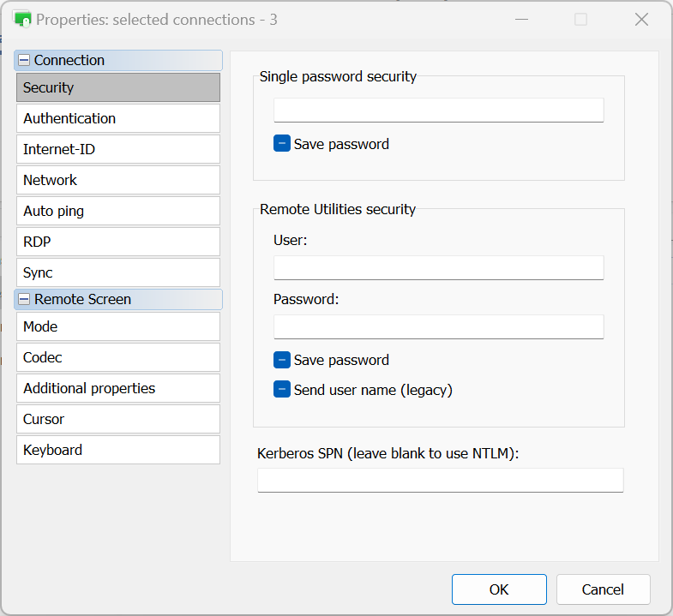Toggle Save password under Single password security
This screenshot has height=616, width=673.
click(282, 144)
